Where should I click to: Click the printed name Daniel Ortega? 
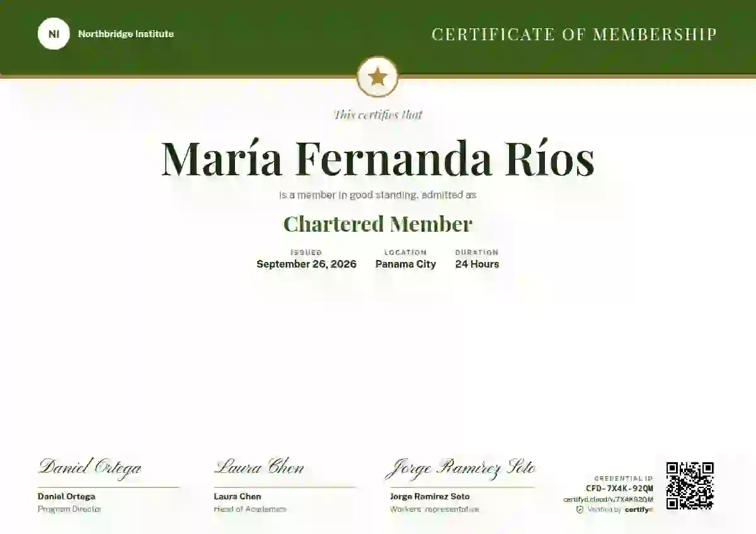pyautogui.click(x=67, y=496)
